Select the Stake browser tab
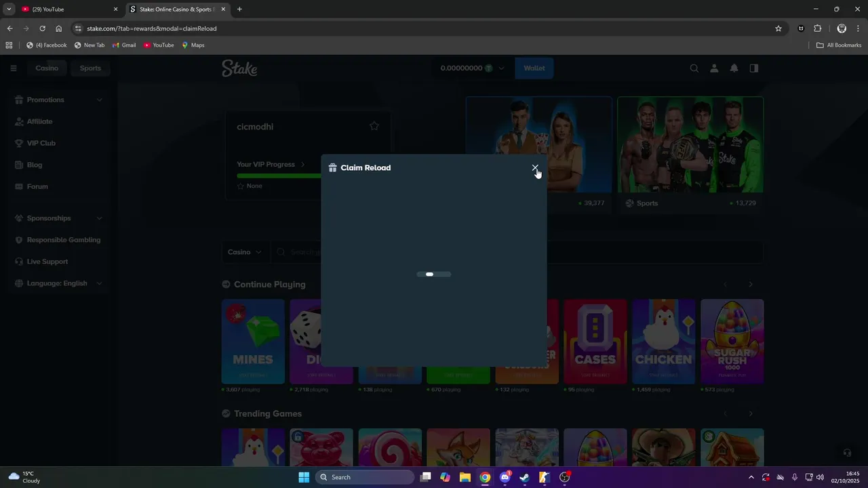The image size is (868, 488). [x=176, y=9]
